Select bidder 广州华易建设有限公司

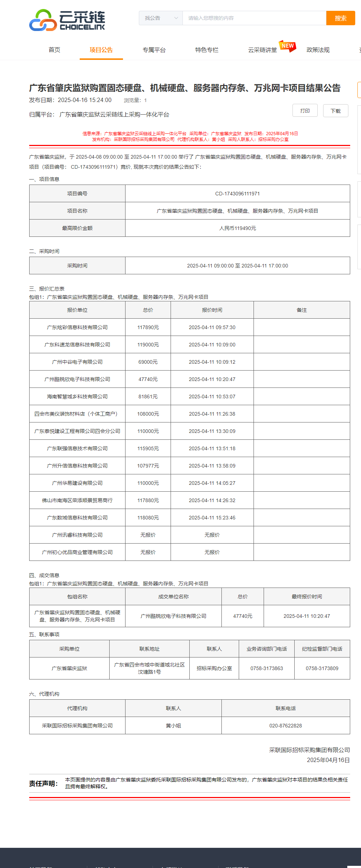click(x=77, y=483)
